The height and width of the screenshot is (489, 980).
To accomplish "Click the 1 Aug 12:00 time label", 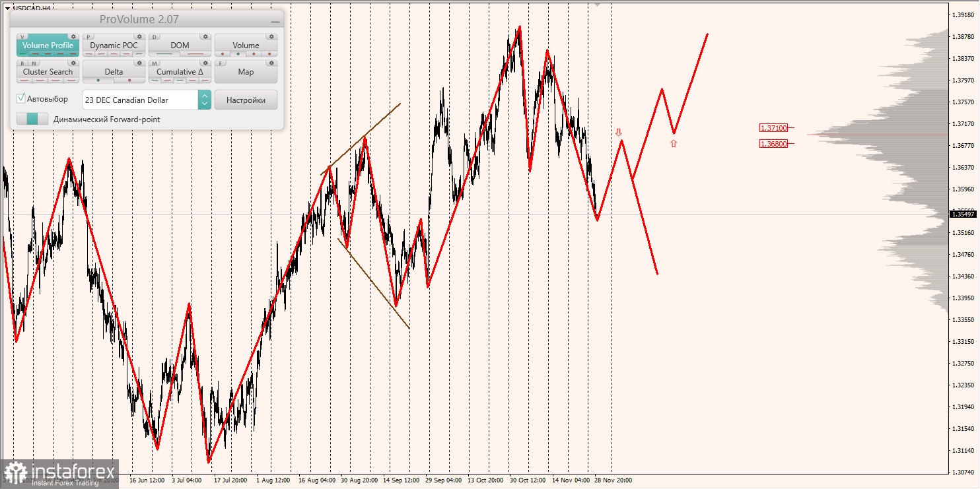I will coord(273,480).
